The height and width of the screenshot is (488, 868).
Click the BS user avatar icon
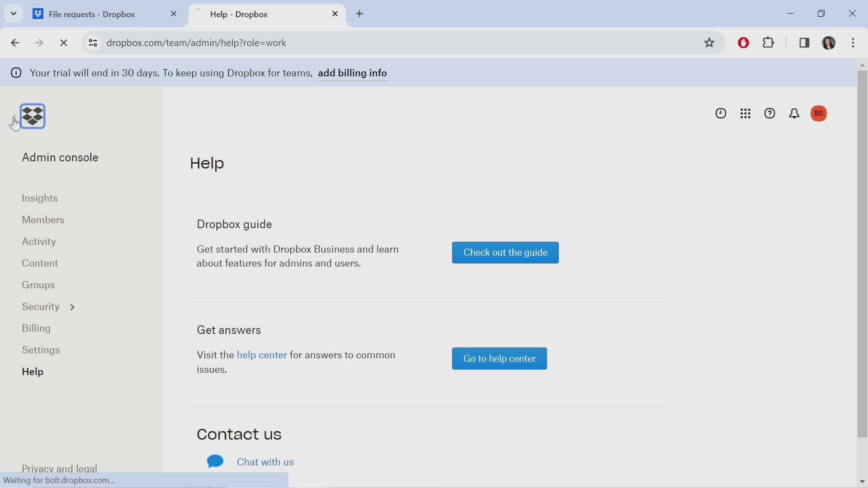pos(819,113)
